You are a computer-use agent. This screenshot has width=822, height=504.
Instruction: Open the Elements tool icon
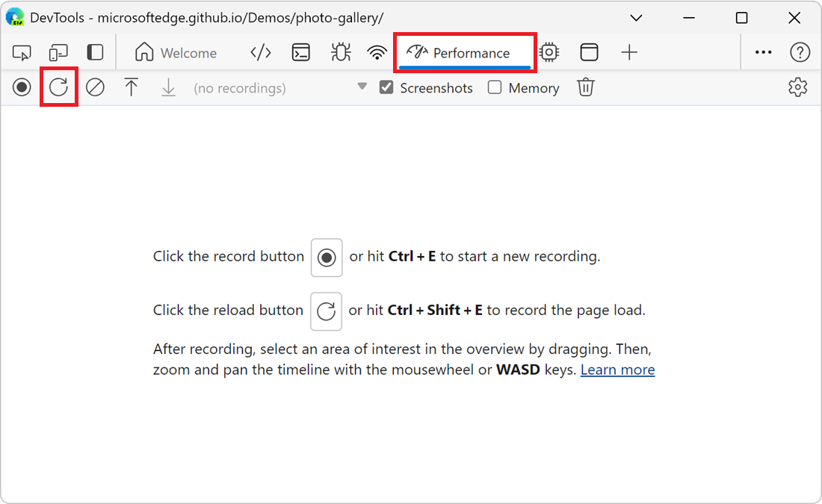click(260, 53)
